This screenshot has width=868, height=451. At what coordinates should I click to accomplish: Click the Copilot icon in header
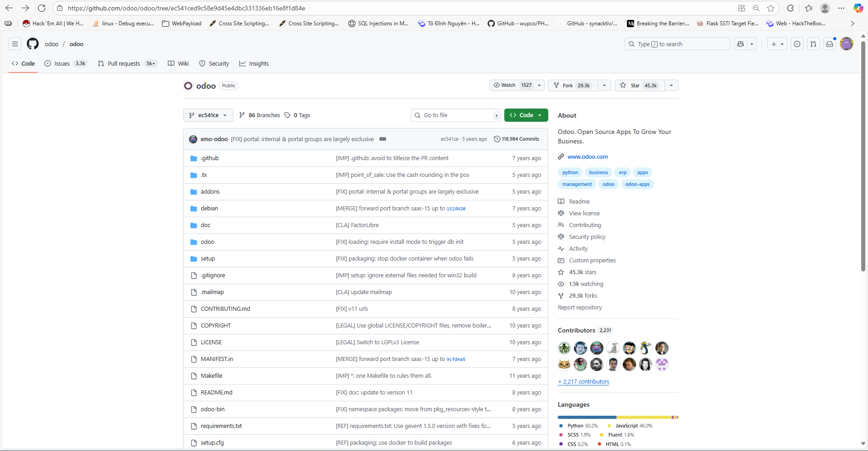(x=740, y=44)
